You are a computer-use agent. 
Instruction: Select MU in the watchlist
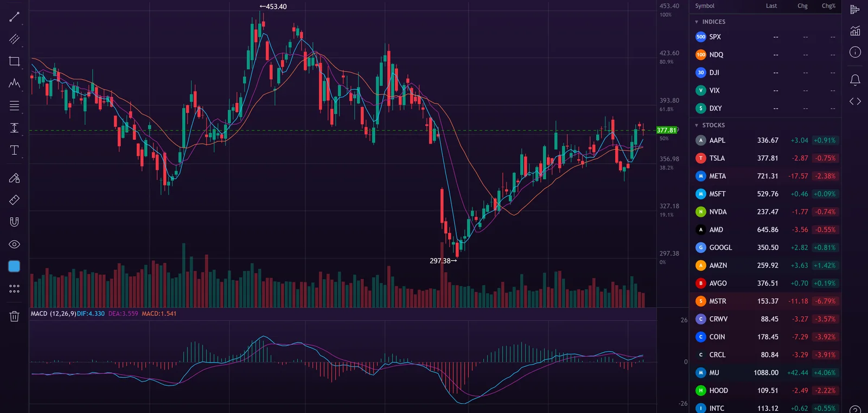coord(765,373)
